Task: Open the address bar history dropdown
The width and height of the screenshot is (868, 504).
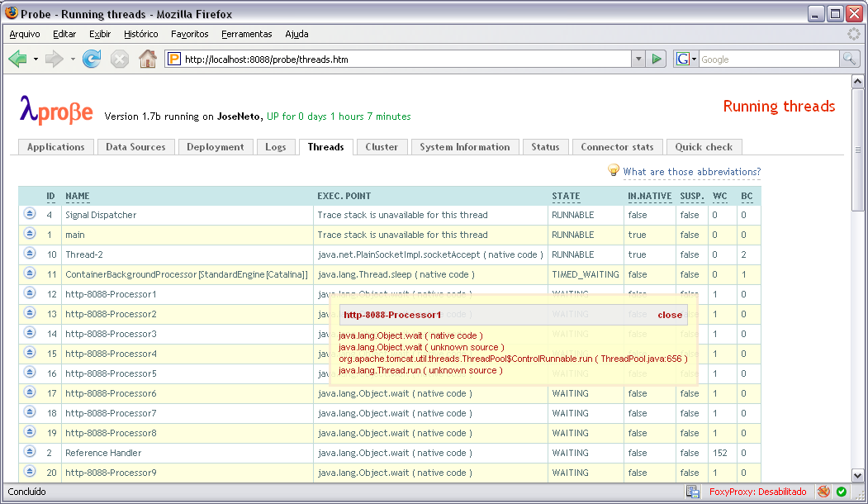Action: point(638,59)
